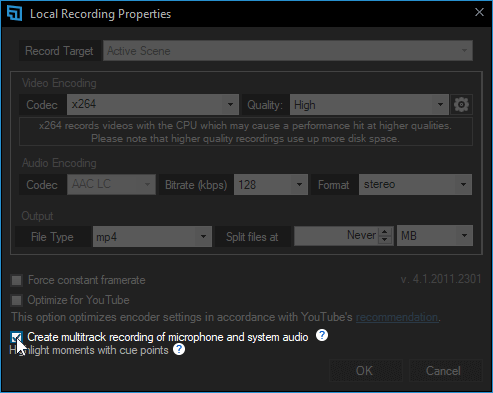The image size is (493, 393).
Task: Uncheck Create multitrack recording checkbox
Action: [16, 337]
